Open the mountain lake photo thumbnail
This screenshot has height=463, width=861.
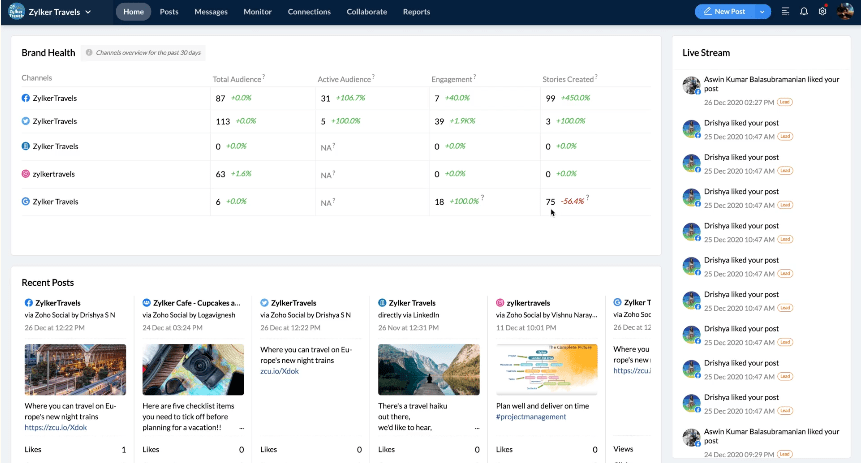pyautogui.click(x=429, y=370)
